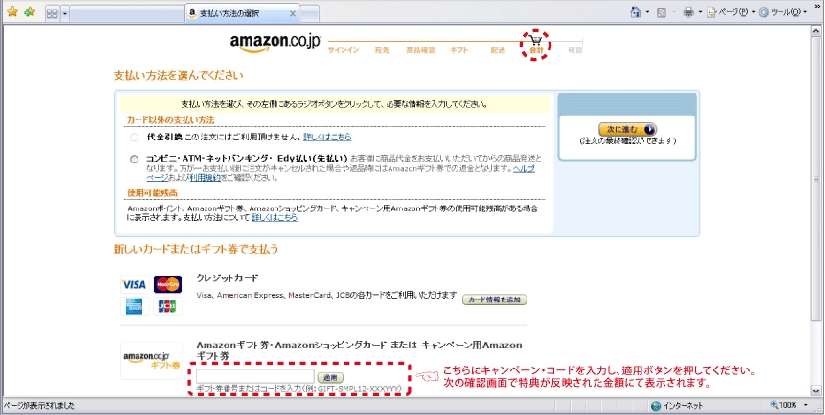Close the 支払い方法の選択 tab
This screenshot has width=825, height=415.
click(x=293, y=13)
